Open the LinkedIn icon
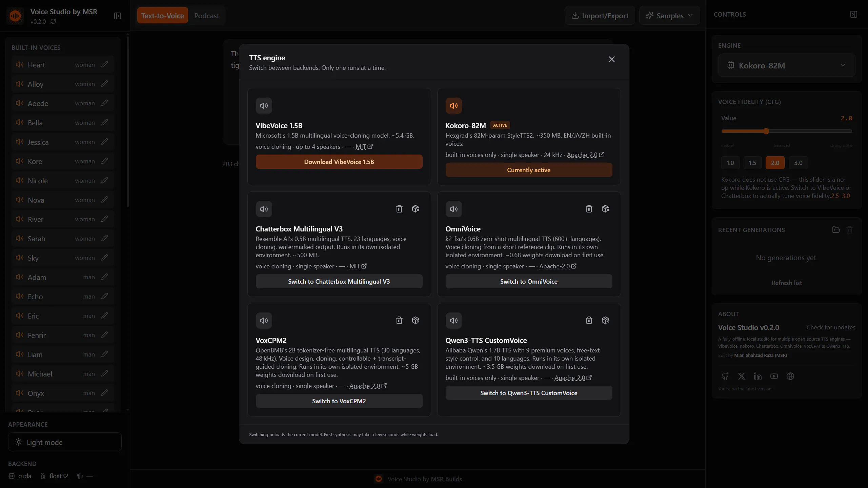The height and width of the screenshot is (488, 868). coord(758,376)
